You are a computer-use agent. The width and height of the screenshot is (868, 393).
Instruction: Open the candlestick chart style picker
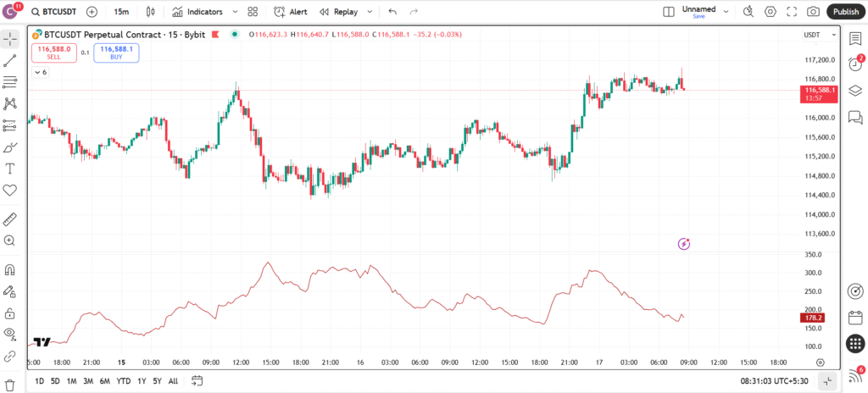click(x=151, y=12)
